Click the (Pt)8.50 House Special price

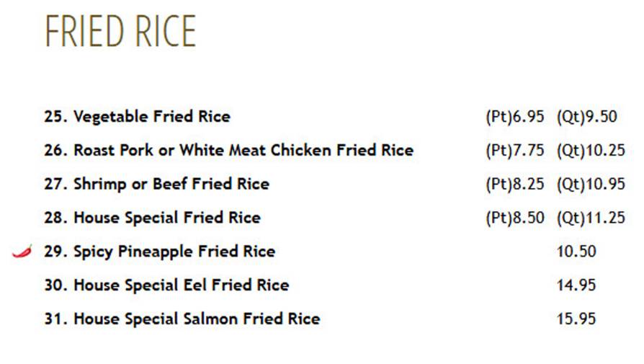click(515, 218)
